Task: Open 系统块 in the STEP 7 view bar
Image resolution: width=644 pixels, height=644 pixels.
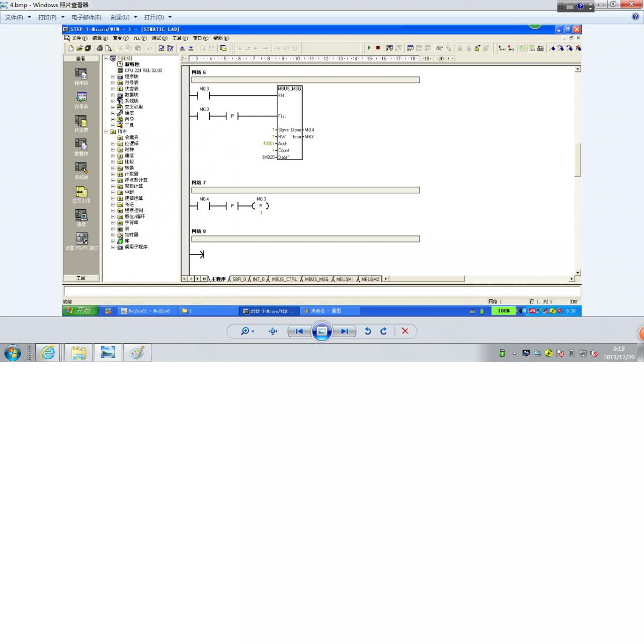Action: [x=81, y=171]
